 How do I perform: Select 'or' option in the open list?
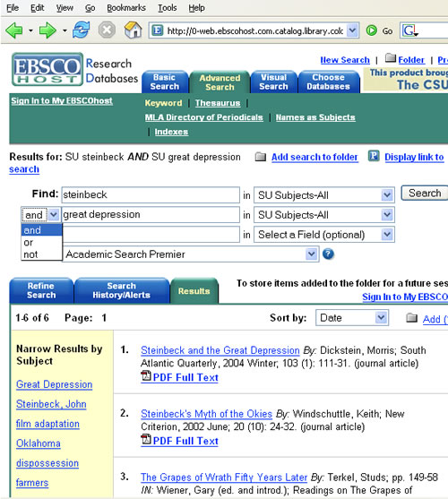[42, 242]
